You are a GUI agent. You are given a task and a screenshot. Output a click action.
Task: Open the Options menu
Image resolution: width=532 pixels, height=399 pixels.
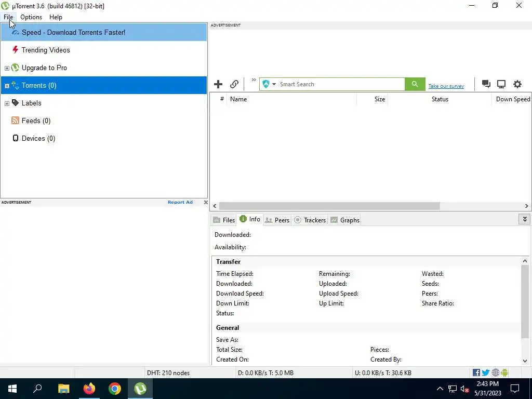point(31,17)
